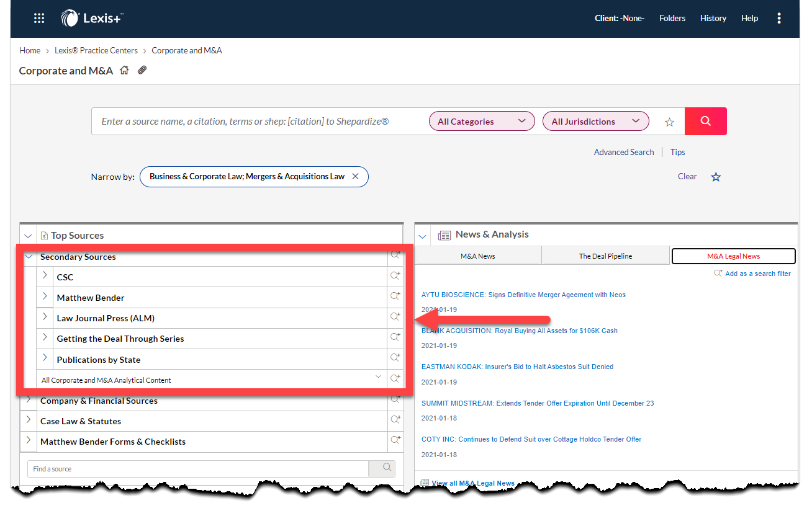
Task: Go to Home breadcrumb
Action: 30,50
